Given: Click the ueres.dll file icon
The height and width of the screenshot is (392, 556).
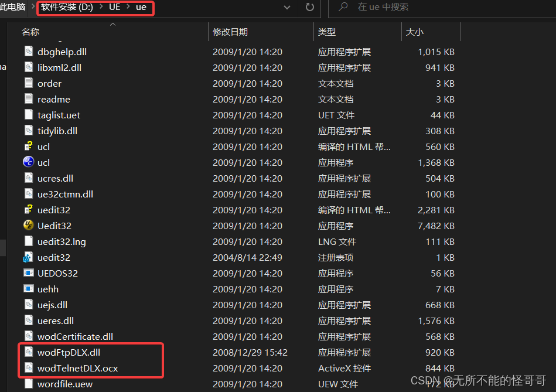Looking at the screenshot, I should coord(29,321).
